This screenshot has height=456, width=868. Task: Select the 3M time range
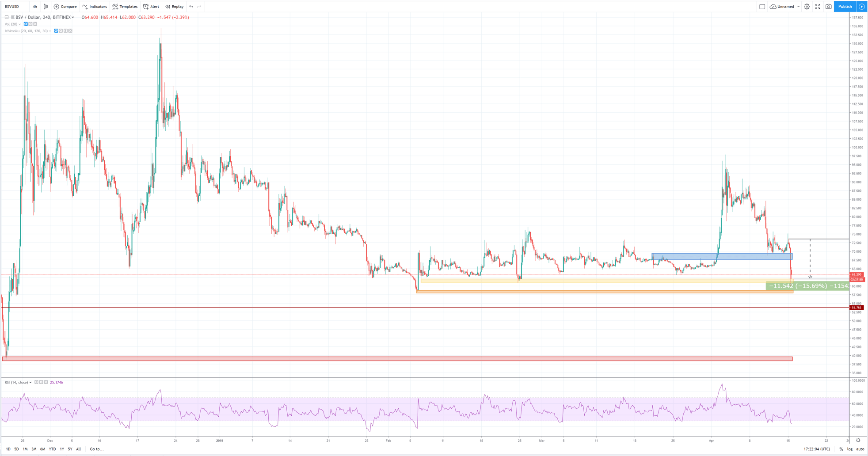pyautogui.click(x=34, y=449)
